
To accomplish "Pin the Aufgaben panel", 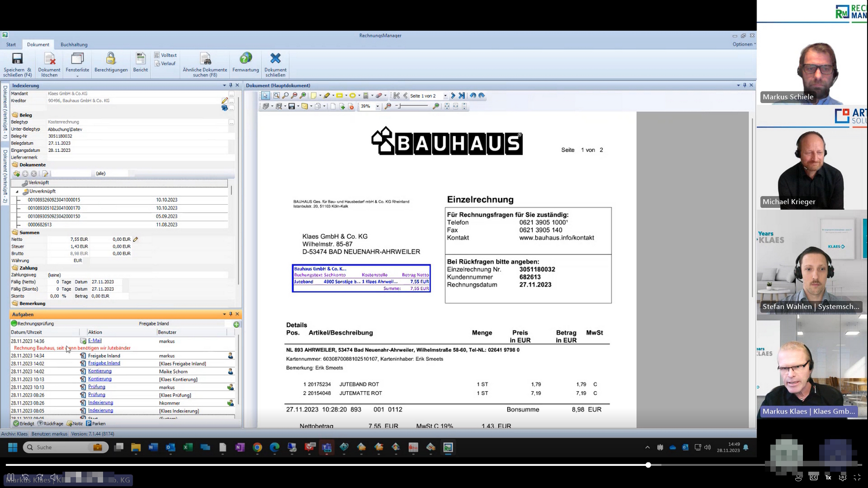I will [x=231, y=314].
